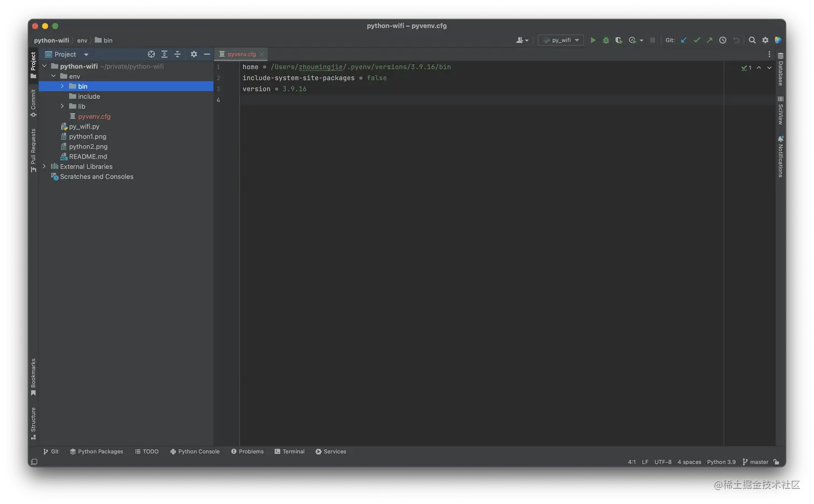
Task: Toggle file read-only lock in status bar
Action: (x=776, y=462)
